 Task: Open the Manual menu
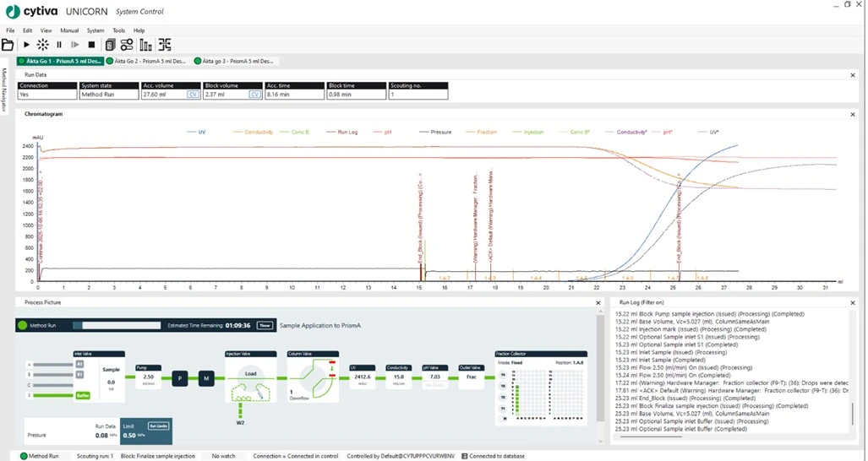pos(69,30)
